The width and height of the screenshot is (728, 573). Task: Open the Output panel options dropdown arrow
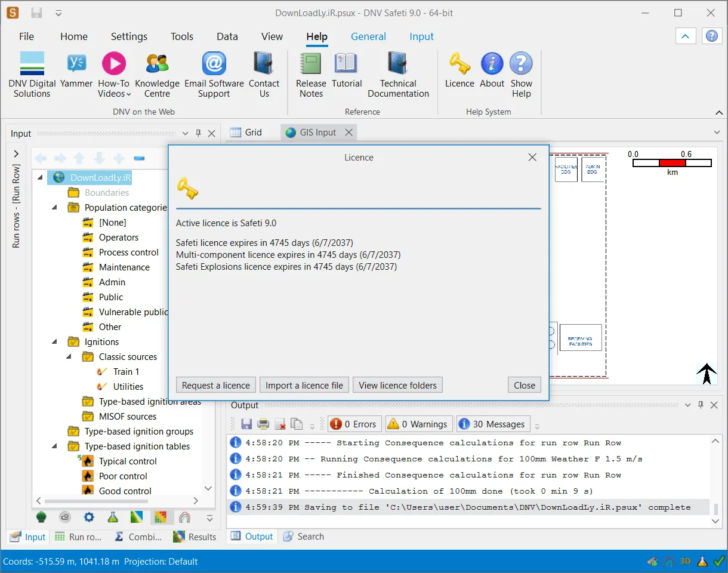pyautogui.click(x=687, y=405)
